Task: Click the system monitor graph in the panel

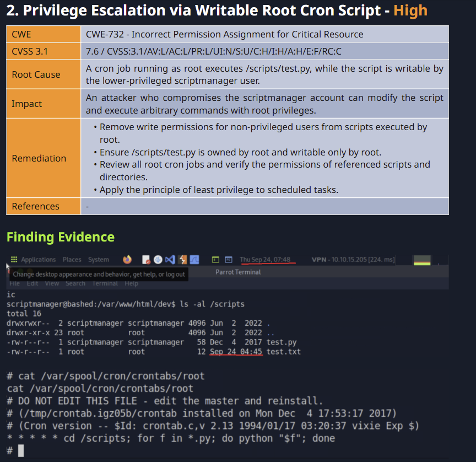Action: pyautogui.click(x=422, y=260)
